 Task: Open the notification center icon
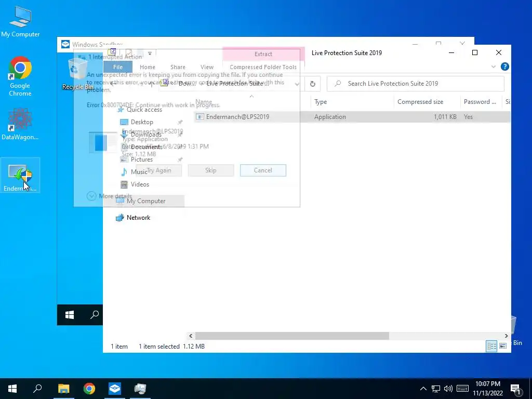(515, 389)
